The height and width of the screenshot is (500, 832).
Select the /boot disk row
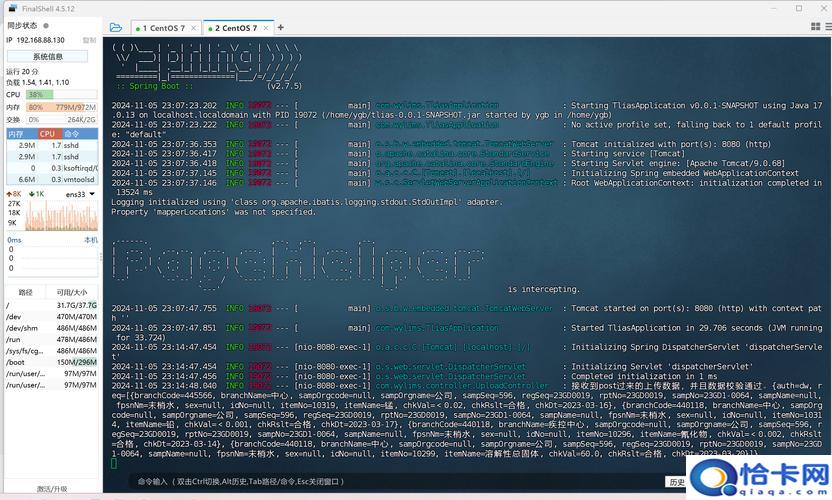click(51, 363)
